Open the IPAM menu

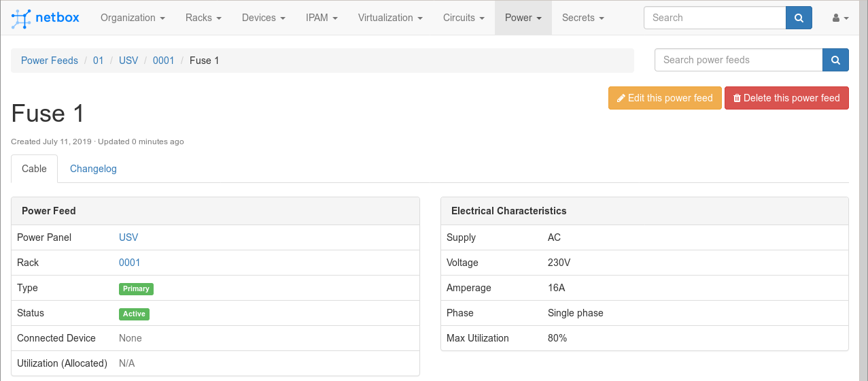pos(322,18)
